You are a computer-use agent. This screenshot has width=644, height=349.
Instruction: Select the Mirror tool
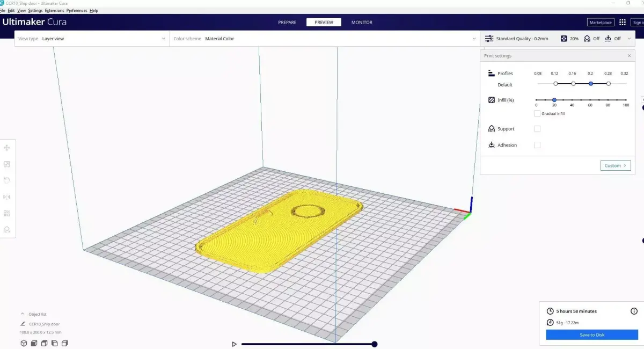(x=8, y=197)
